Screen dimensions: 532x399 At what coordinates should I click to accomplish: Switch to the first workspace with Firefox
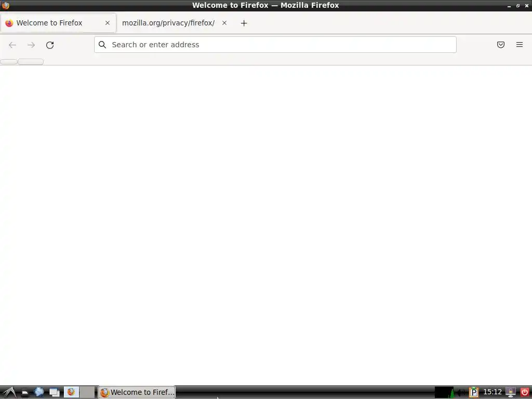tap(72, 392)
